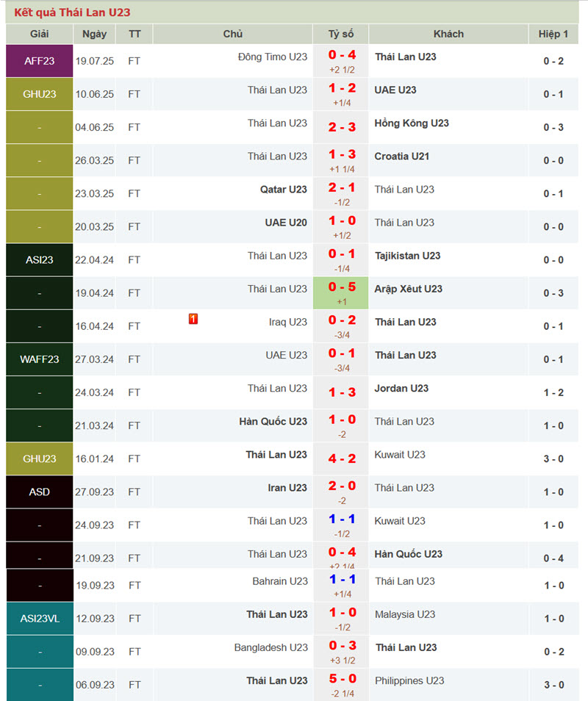This screenshot has width=588, height=701.
Task: Open the 1 - 0 score of UAE U20
Action: (x=342, y=220)
